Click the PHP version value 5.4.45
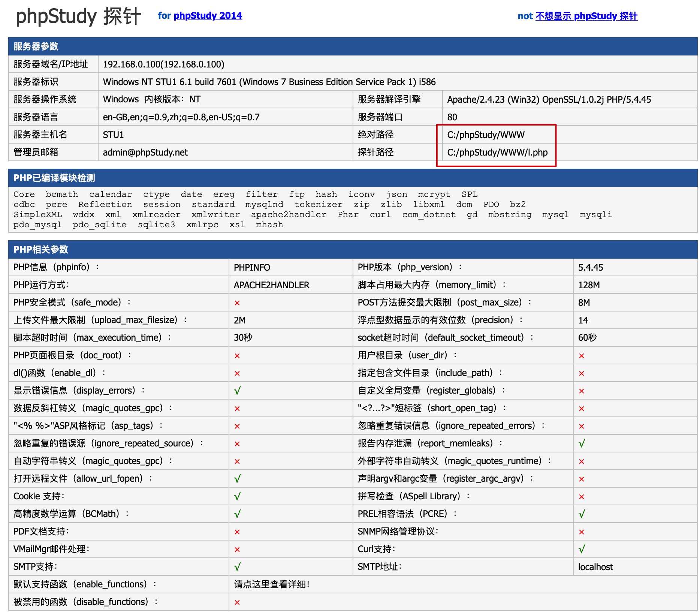Viewport: 700px width, 614px height. [591, 267]
